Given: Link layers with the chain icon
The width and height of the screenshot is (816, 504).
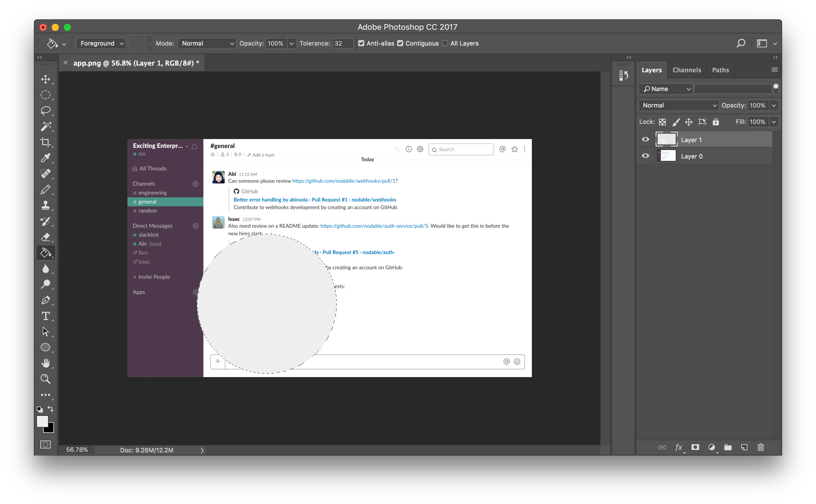Looking at the screenshot, I should 662,447.
